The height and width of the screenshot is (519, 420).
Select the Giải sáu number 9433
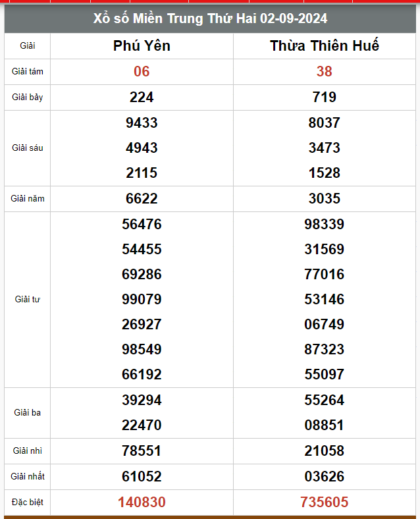tap(142, 123)
